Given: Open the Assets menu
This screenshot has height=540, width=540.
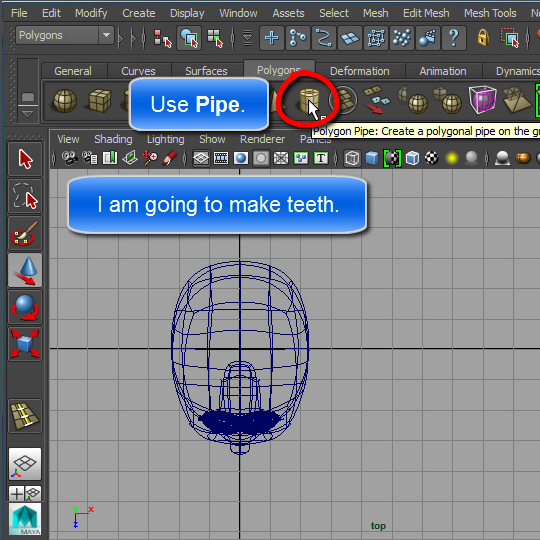Looking at the screenshot, I should point(288,13).
